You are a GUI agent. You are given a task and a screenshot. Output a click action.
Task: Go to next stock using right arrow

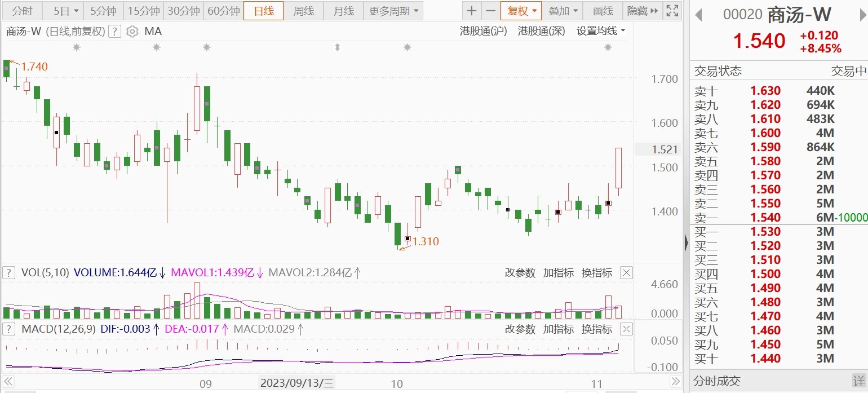(x=860, y=15)
